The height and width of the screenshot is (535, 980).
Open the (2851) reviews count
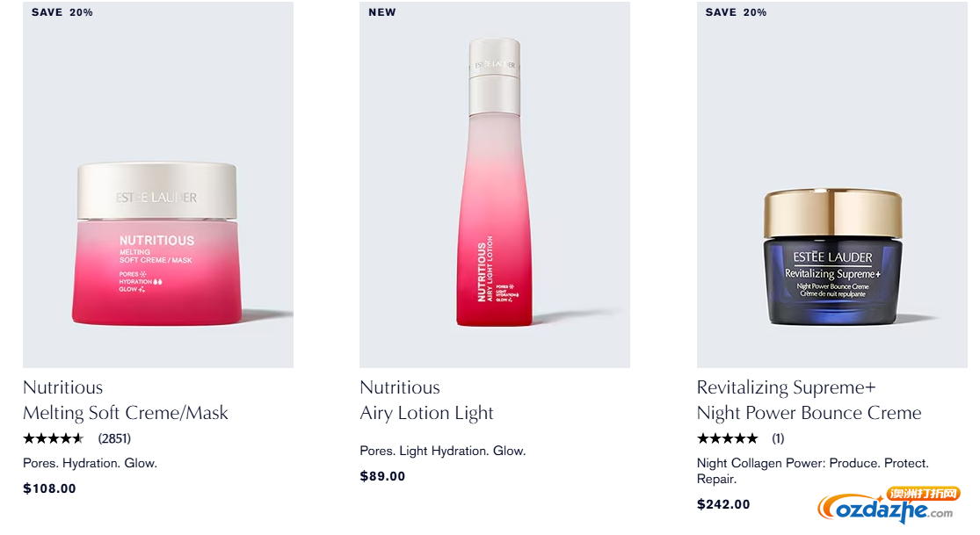click(114, 438)
